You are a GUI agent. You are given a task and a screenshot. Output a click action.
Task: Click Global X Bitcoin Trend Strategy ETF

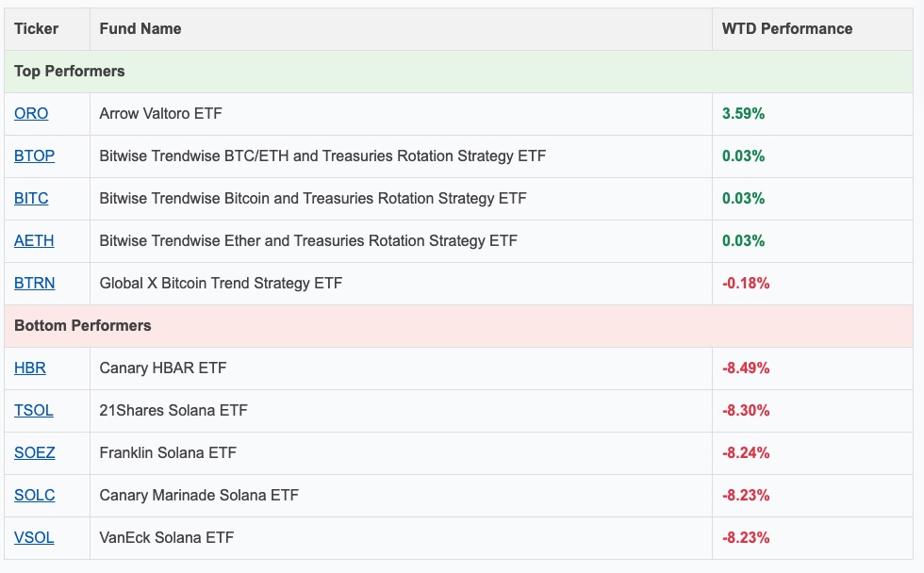coord(221,283)
